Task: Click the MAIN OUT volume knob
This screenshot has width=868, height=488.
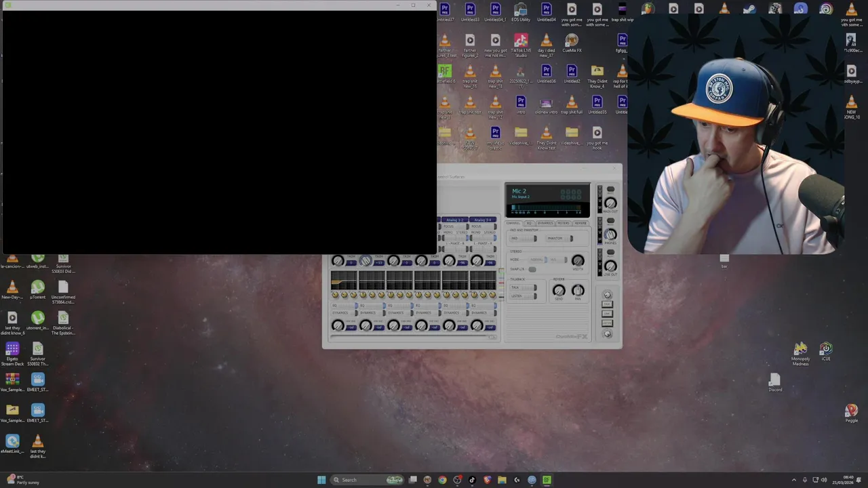Action: (610, 203)
